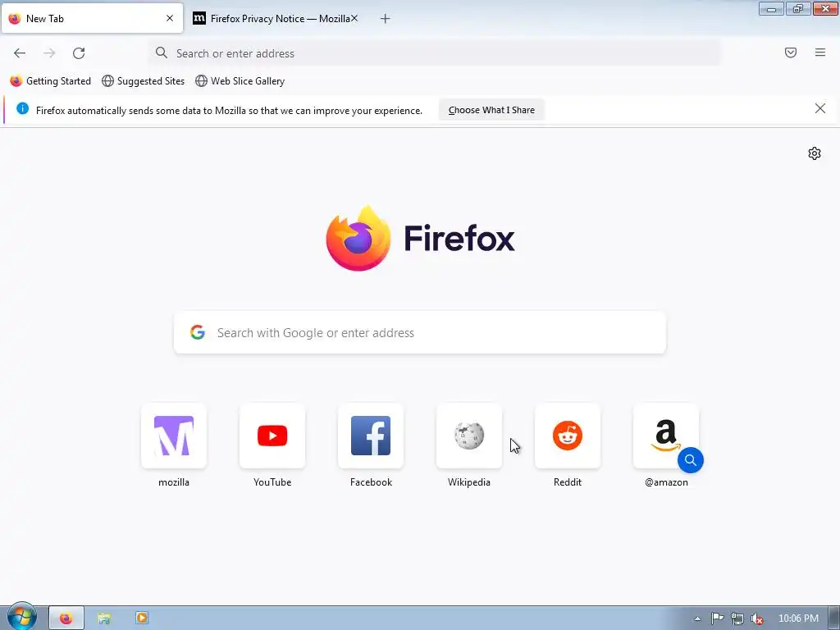Launch Windows Media Player from taskbar
Image resolution: width=840 pixels, height=630 pixels.
pyautogui.click(x=142, y=619)
